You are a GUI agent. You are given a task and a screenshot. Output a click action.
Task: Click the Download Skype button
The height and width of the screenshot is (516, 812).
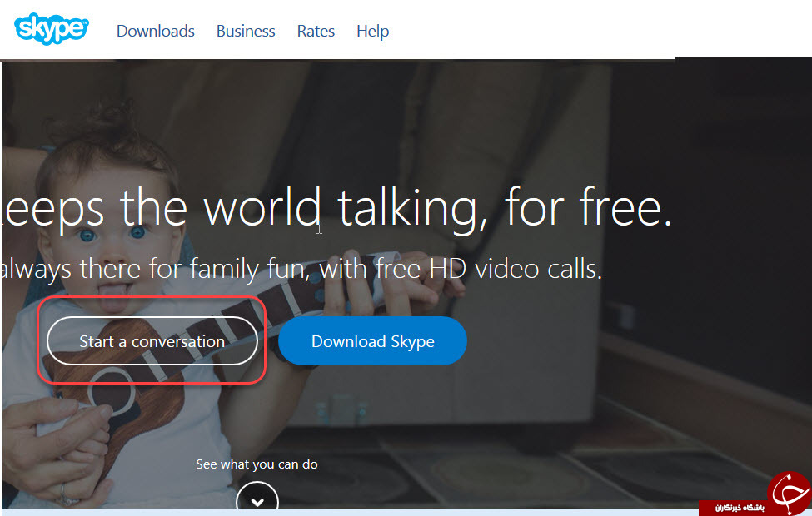[x=372, y=341]
